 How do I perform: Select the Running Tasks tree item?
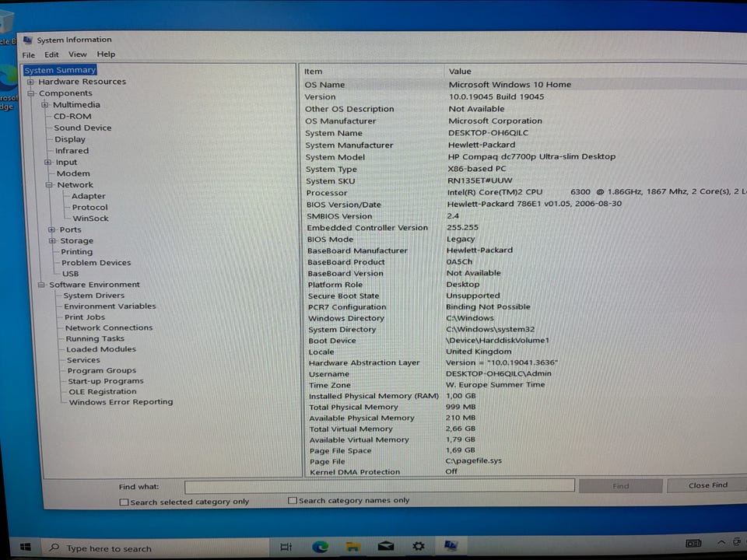coord(95,338)
